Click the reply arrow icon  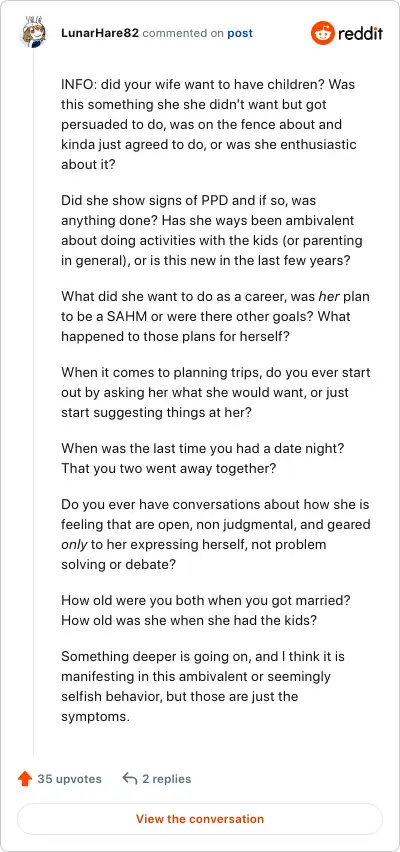click(x=129, y=779)
